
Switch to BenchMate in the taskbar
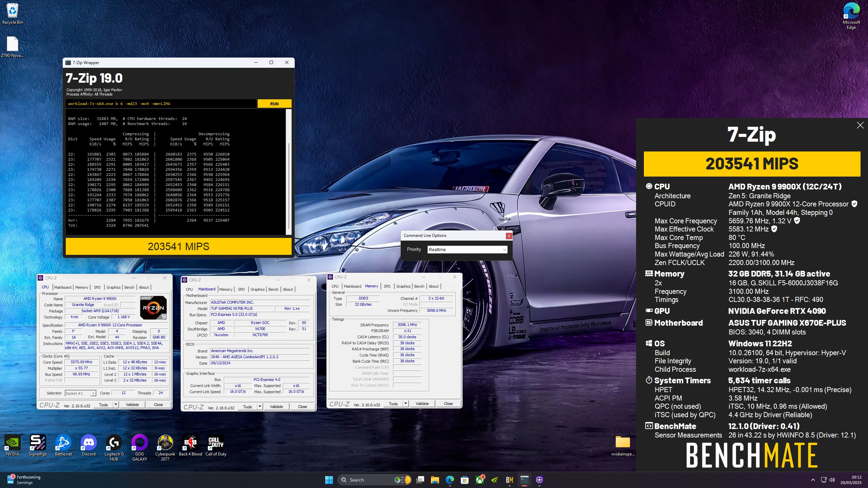pos(510,480)
